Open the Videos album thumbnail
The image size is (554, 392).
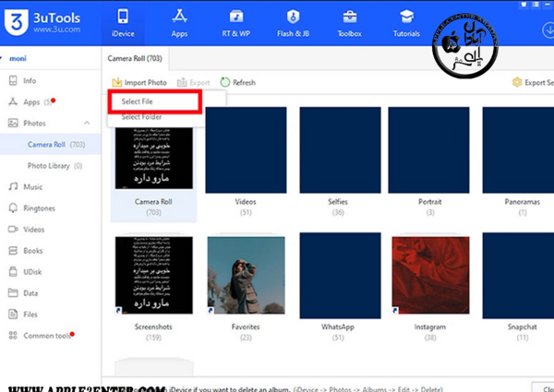[246, 150]
